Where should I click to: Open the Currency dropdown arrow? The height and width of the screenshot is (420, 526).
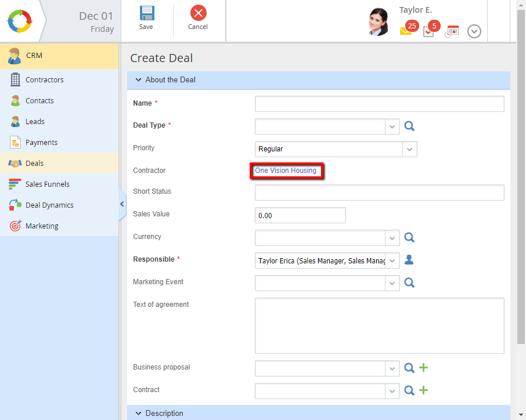[392, 238]
